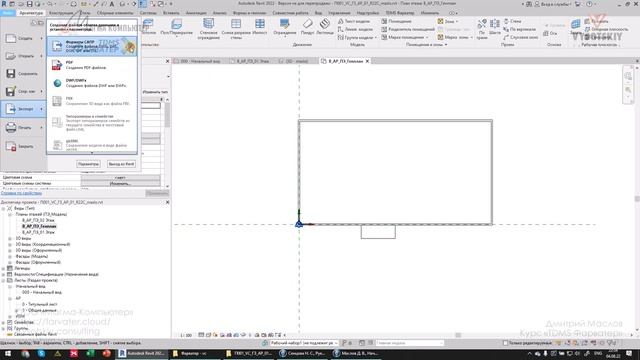Click the Текст модели tool
Image resolution: width=640 pixels, height=360 pixels.
pyautogui.click(x=354, y=21)
